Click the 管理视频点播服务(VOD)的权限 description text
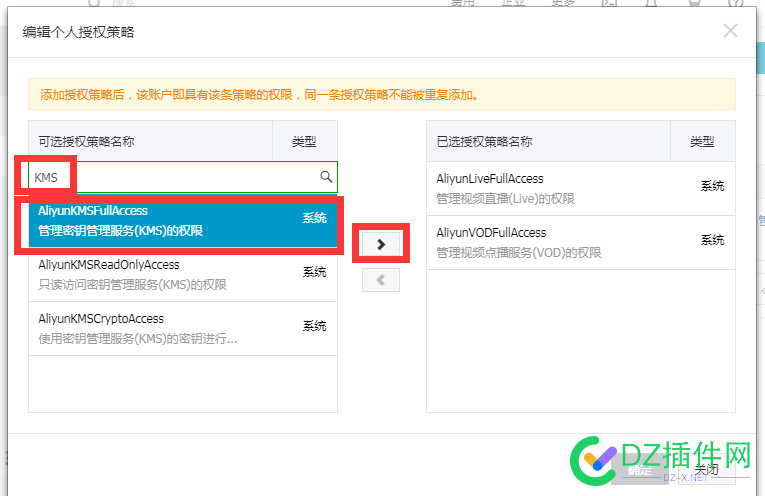Screen dimensions: 765x496 tap(519, 253)
